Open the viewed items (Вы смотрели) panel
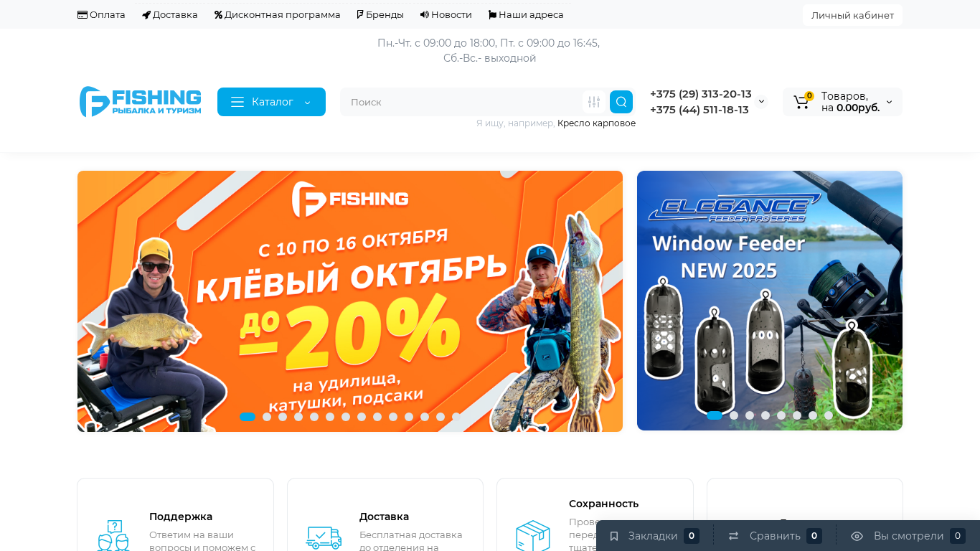 [908, 536]
